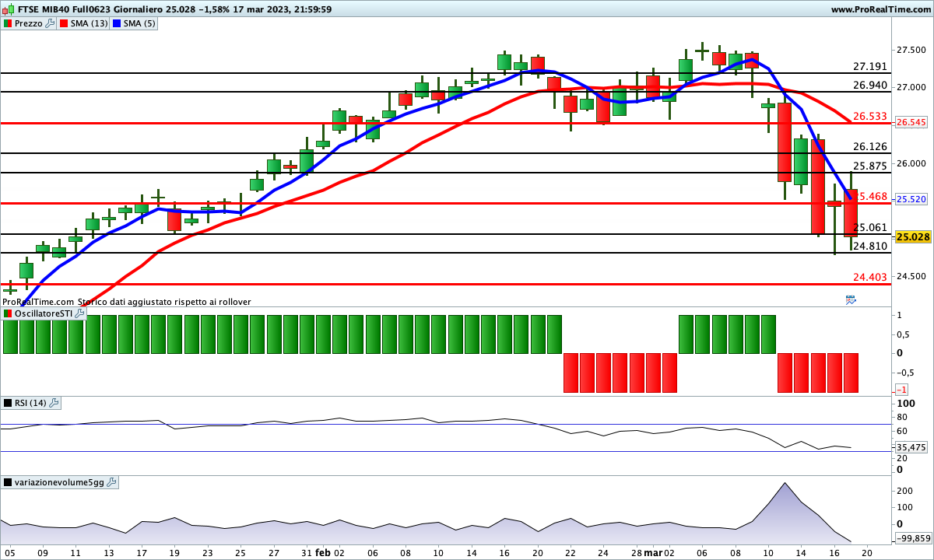Click the blue SMA (5) color square
The width and height of the screenshot is (934, 560).
tap(117, 23)
